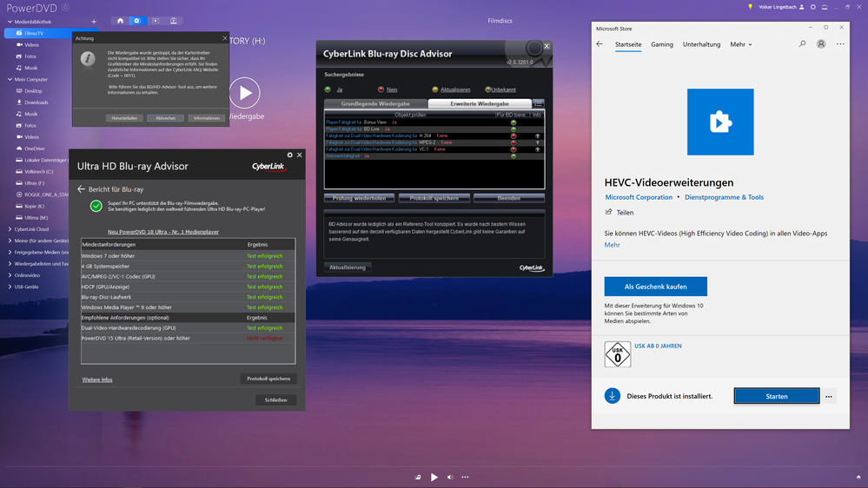This screenshot has height=488, width=868.
Task: Open the ellipsis next to the Starten button
Action: click(x=829, y=396)
